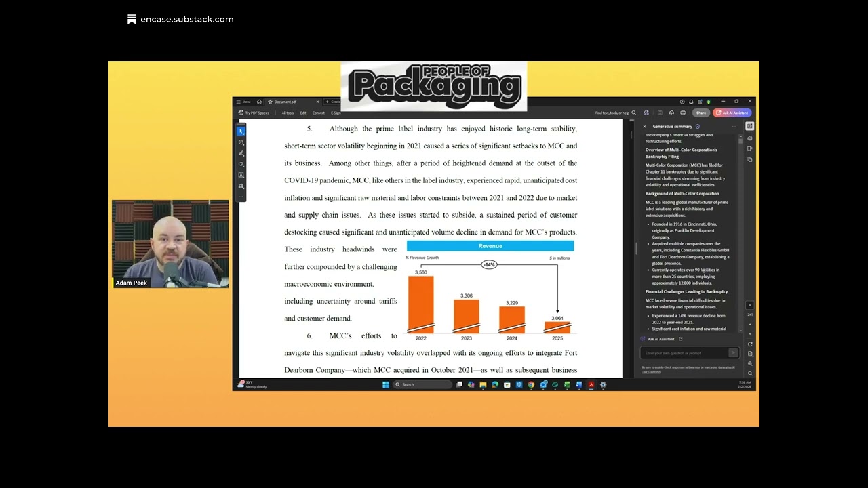Click zoom in icon in right rail

(x=750, y=364)
